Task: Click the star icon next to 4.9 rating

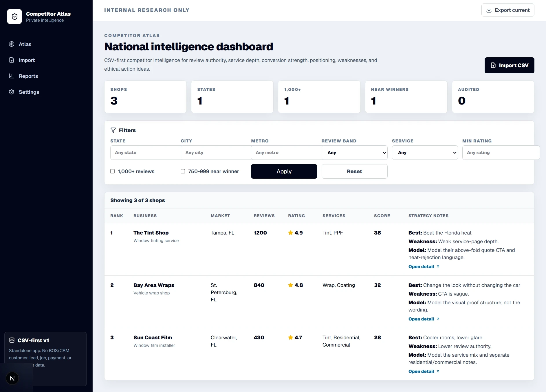Action: pos(291,232)
